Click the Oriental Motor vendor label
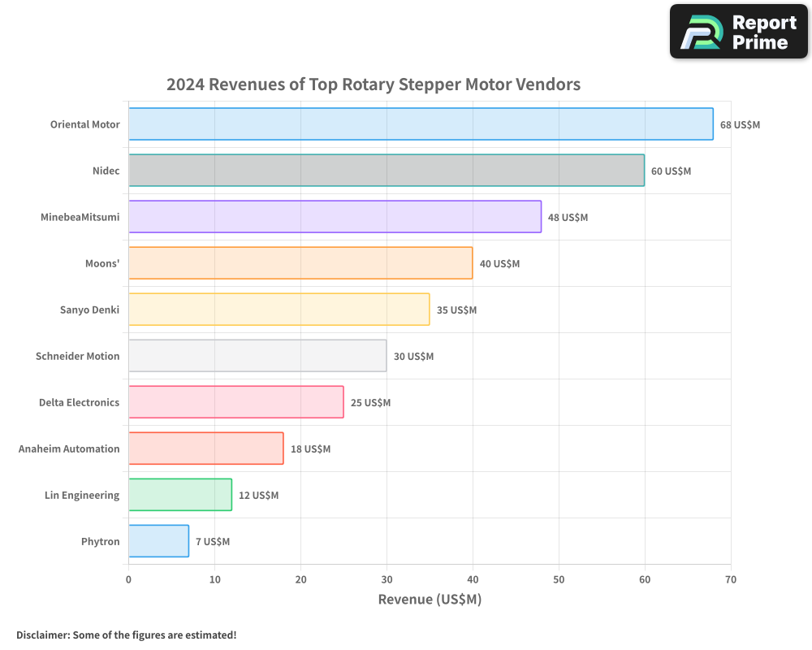This screenshot has width=812, height=650. click(x=84, y=124)
